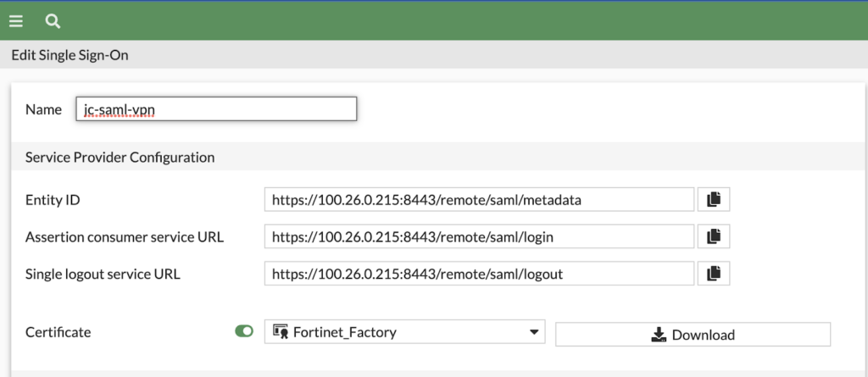
Task: Click the download arrow icon
Action: [658, 335]
